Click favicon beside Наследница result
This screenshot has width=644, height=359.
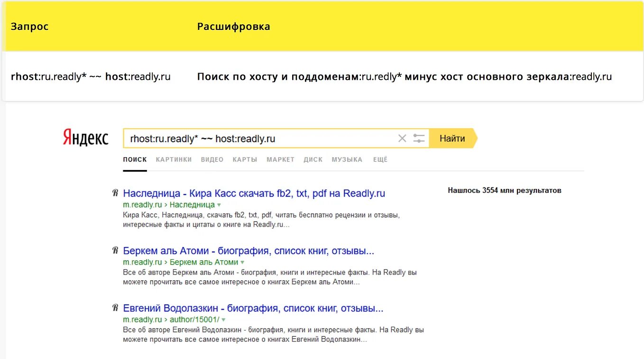pos(115,193)
